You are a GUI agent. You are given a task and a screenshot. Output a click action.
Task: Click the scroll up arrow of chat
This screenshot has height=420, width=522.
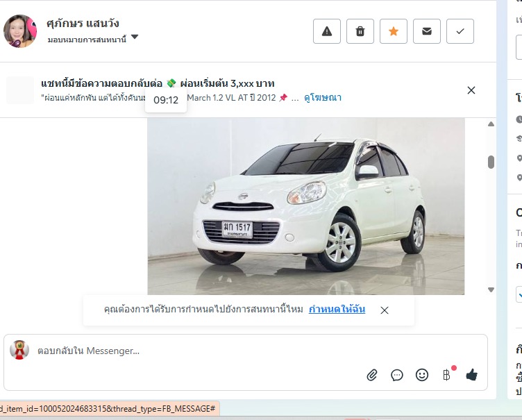point(491,124)
